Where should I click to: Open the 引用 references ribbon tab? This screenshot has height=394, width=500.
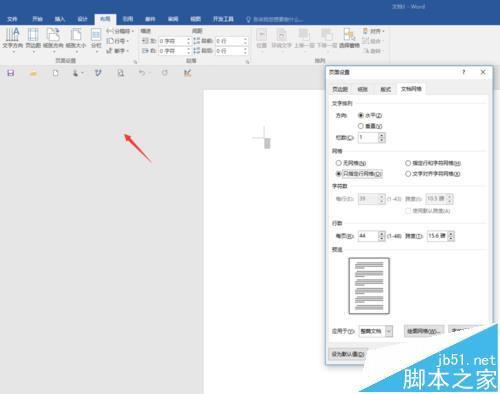click(128, 19)
